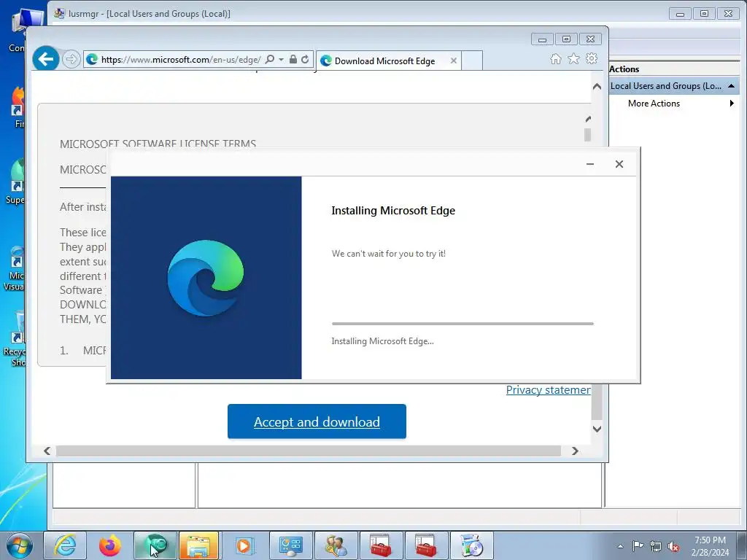Open Favorites using the star icon
The width and height of the screenshot is (747, 560).
(573, 58)
